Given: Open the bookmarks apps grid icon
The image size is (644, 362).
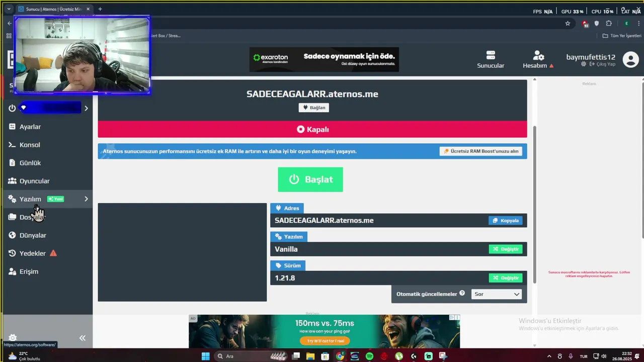Looking at the screenshot, I should click(x=9, y=36).
